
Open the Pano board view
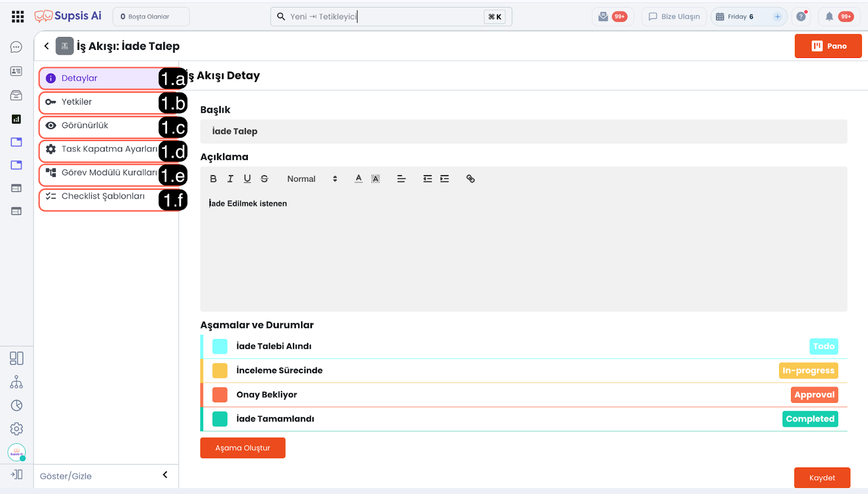click(x=828, y=46)
